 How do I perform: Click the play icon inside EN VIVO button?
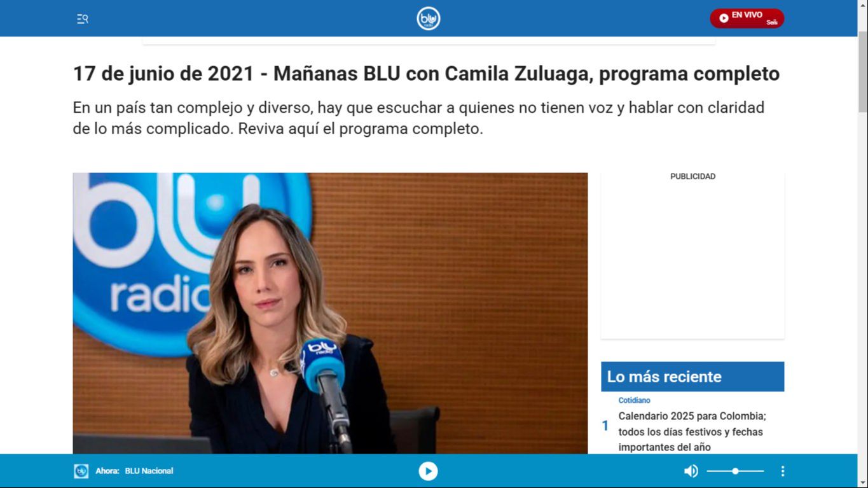coord(724,18)
